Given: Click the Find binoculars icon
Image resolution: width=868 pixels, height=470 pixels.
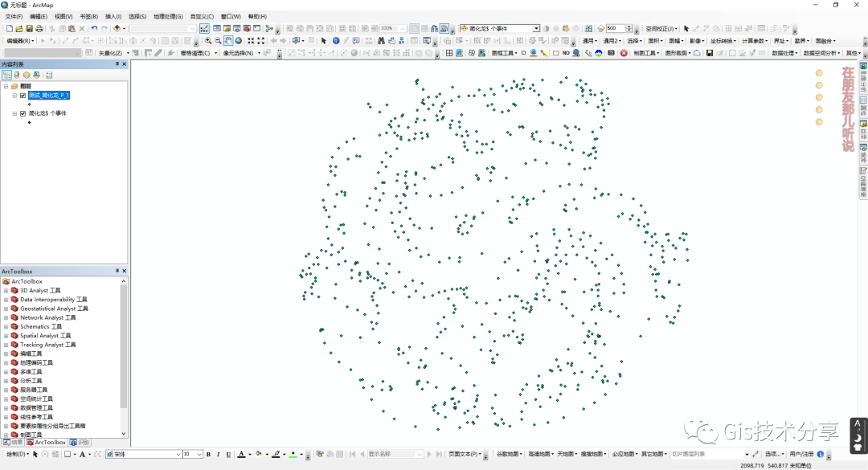Looking at the screenshot, I should pos(379,40).
